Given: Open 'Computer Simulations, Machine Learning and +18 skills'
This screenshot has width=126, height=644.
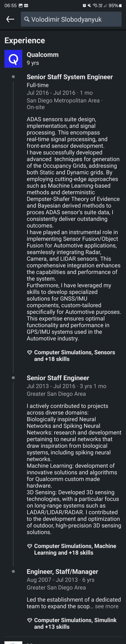Looking at the screenshot, I should [x=75, y=549].
